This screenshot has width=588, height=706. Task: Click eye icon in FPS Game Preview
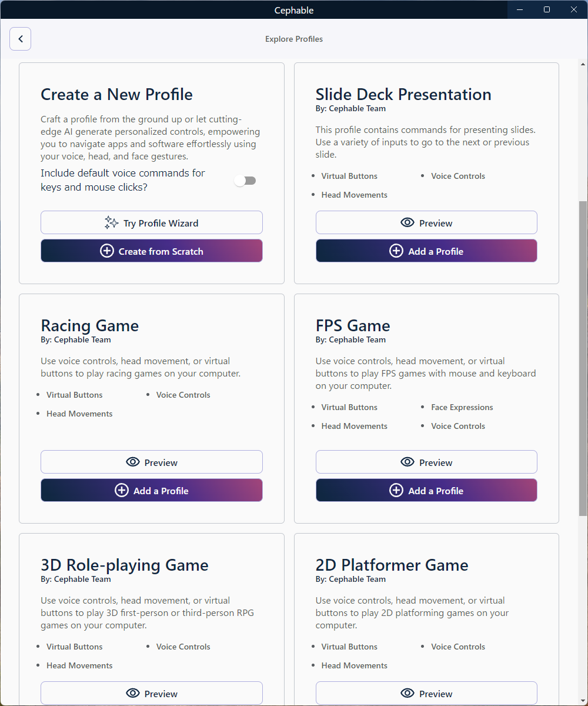[x=407, y=462]
